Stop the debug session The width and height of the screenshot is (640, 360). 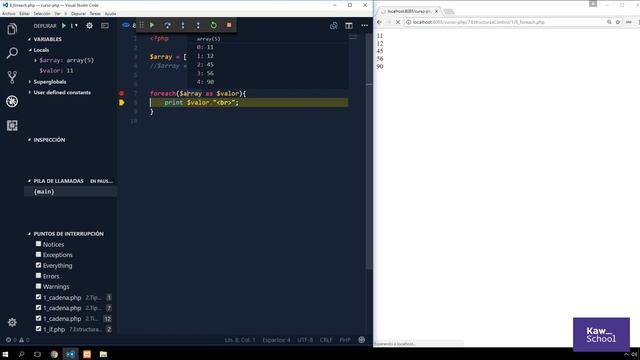pyautogui.click(x=229, y=25)
